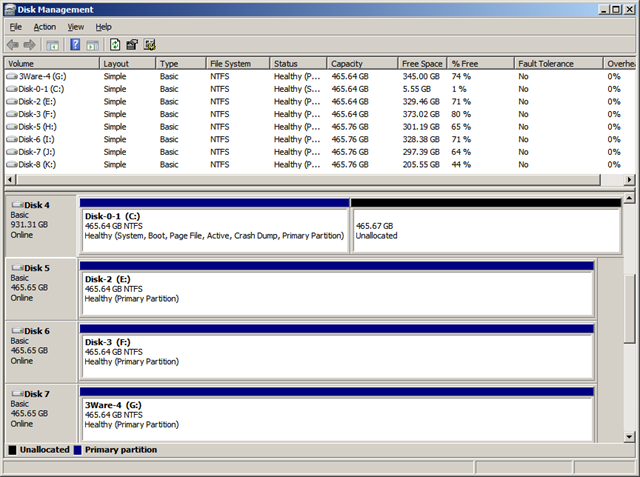This screenshot has width=640, height=477.
Task: Open the File menu
Action: pyautogui.click(x=15, y=27)
